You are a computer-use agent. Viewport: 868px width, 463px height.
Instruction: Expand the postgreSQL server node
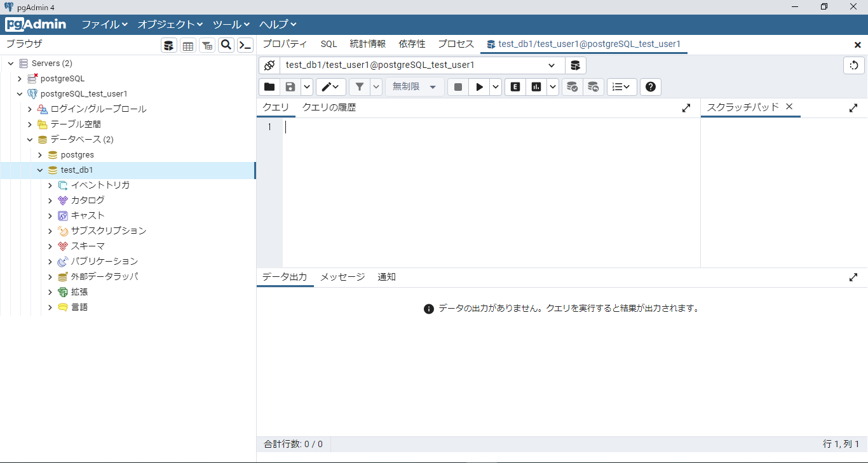pos(20,79)
